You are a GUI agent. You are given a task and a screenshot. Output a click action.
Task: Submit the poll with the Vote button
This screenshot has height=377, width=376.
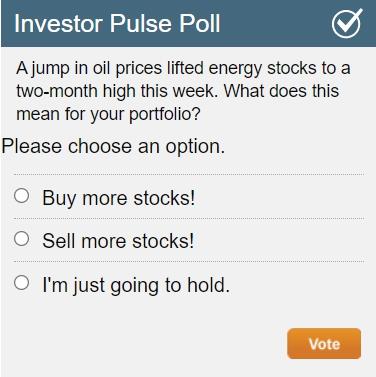tap(324, 344)
